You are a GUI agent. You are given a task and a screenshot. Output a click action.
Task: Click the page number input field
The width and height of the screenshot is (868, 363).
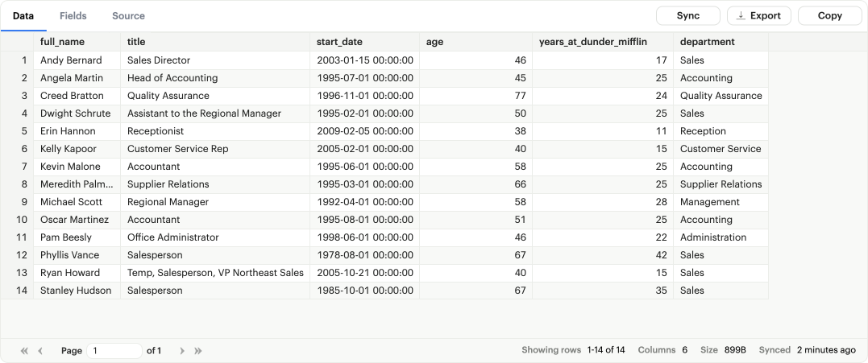(114, 351)
